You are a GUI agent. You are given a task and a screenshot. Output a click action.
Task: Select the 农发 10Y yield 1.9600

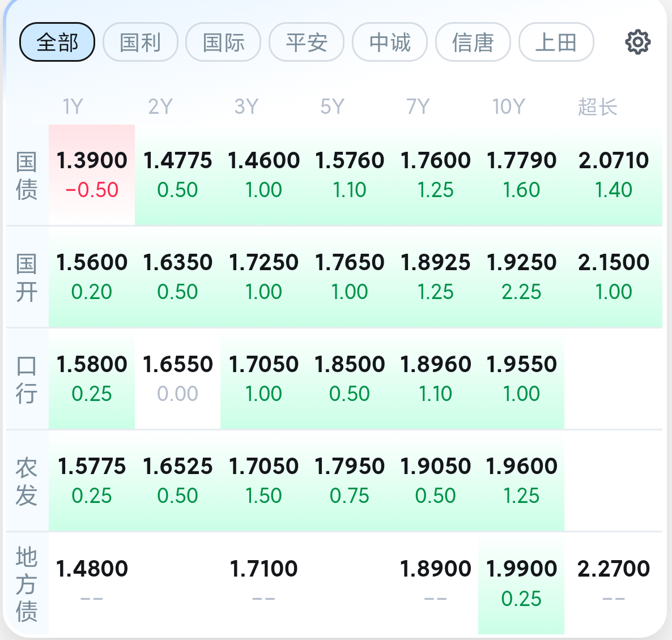(x=521, y=480)
